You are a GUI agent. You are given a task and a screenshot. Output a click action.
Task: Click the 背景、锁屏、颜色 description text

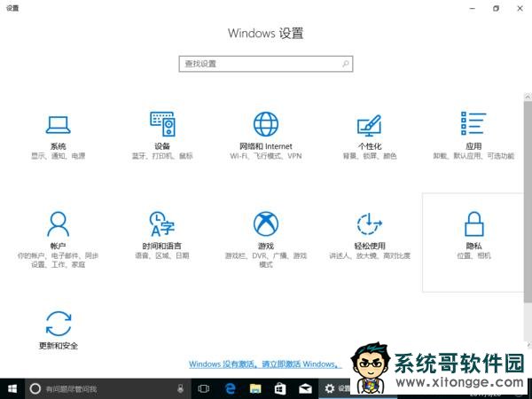click(x=370, y=156)
